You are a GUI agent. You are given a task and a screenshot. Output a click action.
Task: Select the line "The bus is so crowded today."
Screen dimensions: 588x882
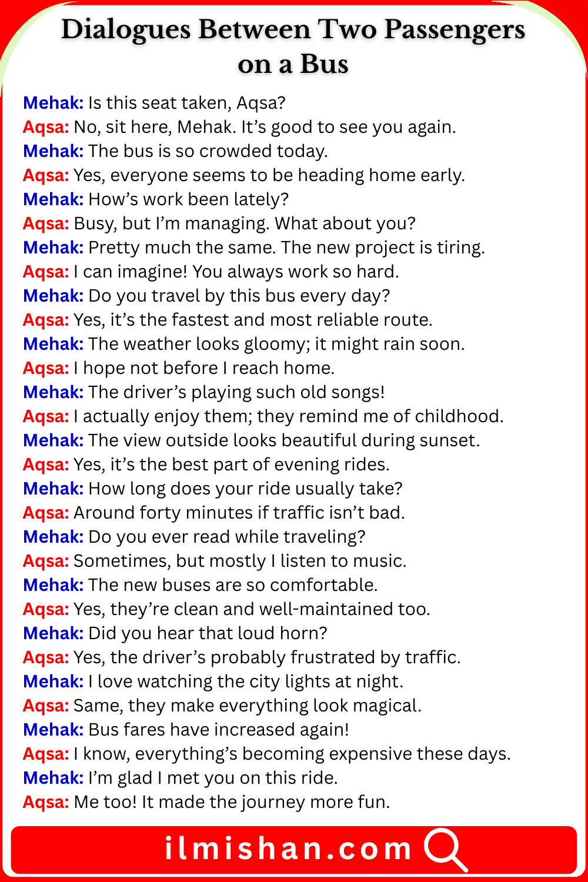208,151
